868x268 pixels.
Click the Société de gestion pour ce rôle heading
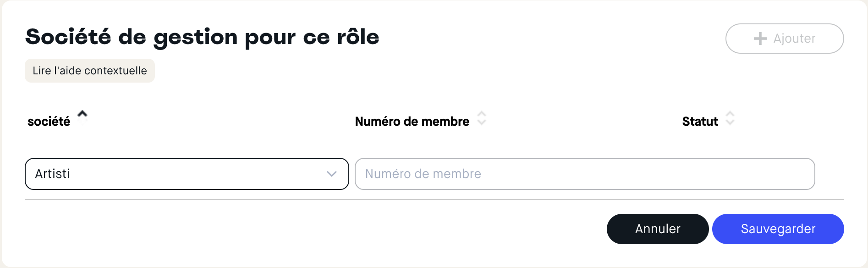202,37
